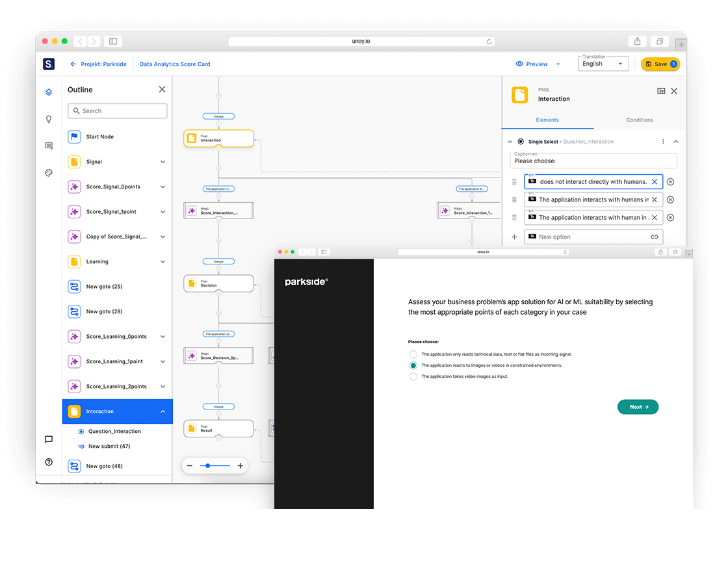Open the layers icon in left sidebar
Viewport: 728px width, 572px height.
[x=49, y=92]
